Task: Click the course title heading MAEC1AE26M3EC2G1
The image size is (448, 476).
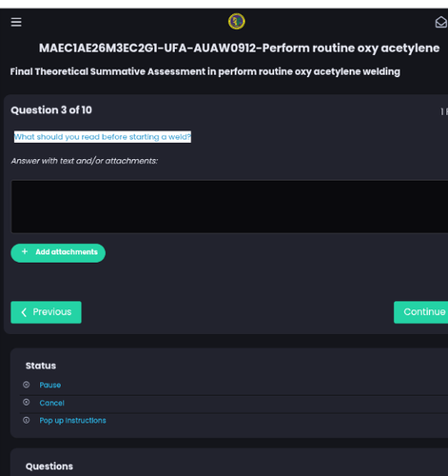Action: tap(239, 48)
